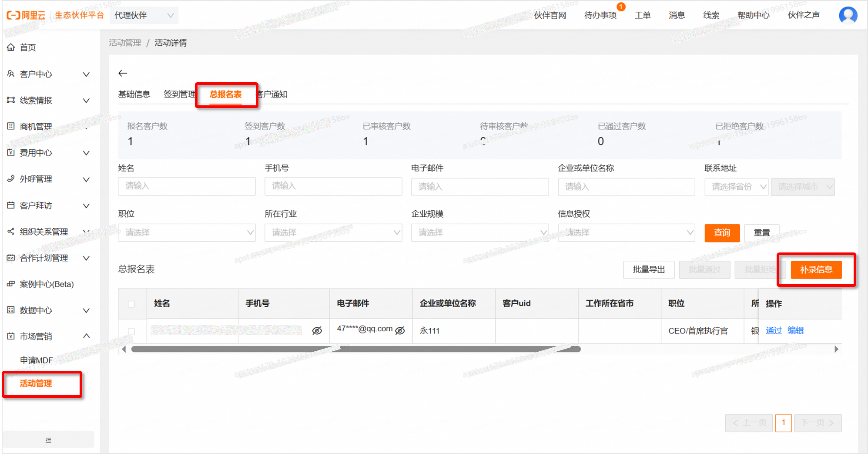
Task: Collapse the 市场营销 sidebar menu
Action: [x=86, y=336]
